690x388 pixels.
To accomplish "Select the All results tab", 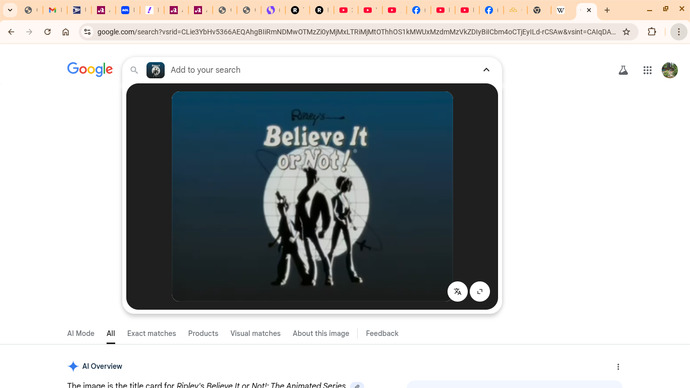I will point(110,333).
